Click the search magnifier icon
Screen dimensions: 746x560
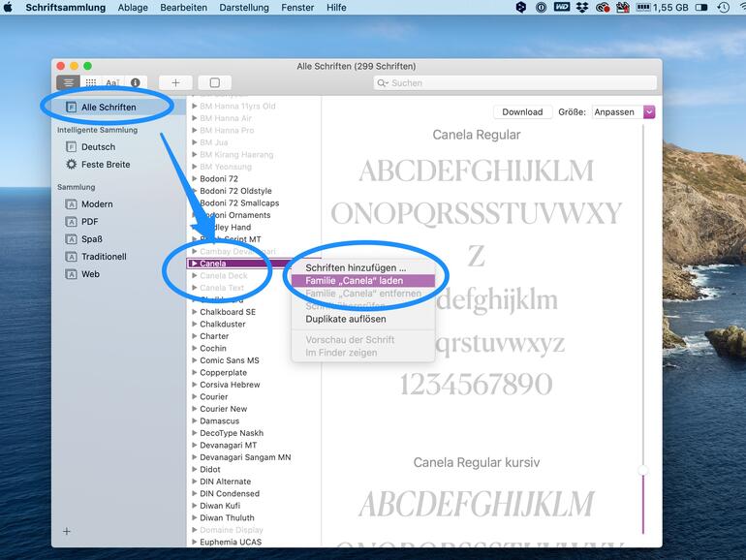(382, 82)
